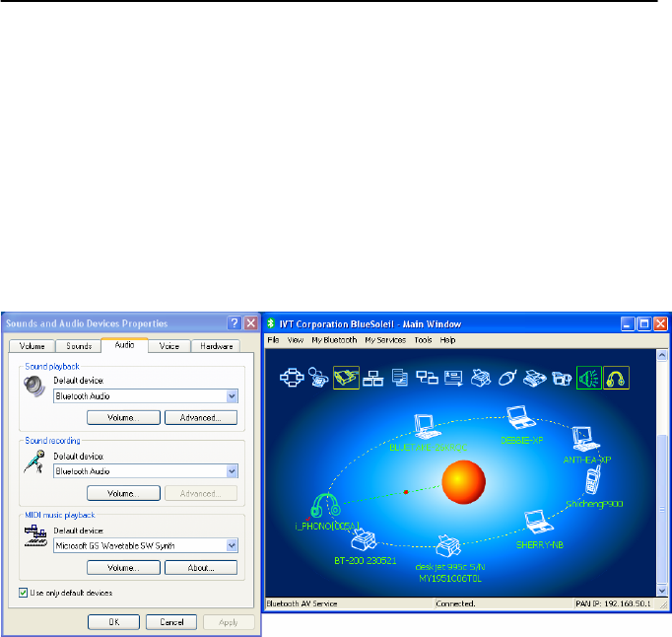672x637 pixels.
Task: Click the Connected status bar text
Action: point(455,603)
